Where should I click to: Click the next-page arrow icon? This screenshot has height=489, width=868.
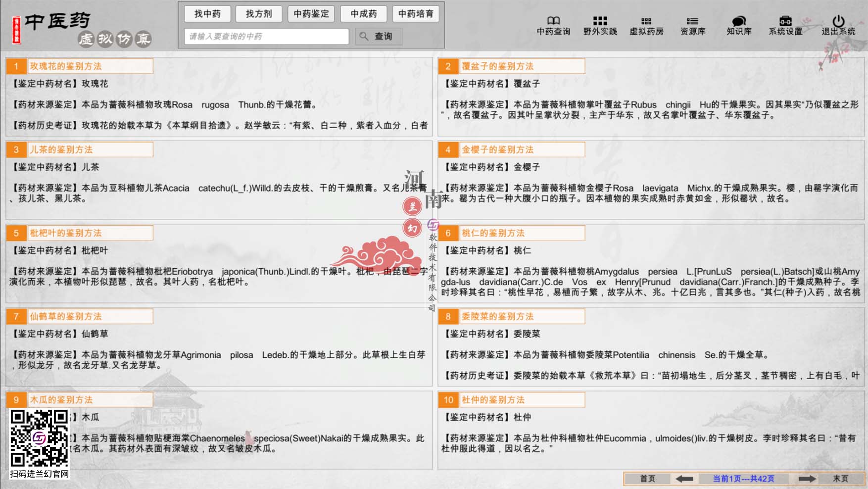[x=807, y=479]
